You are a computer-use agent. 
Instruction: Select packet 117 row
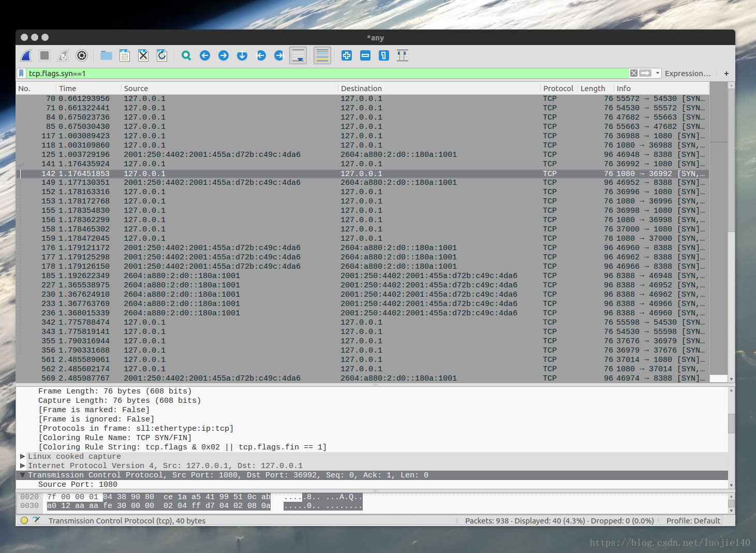(362, 136)
